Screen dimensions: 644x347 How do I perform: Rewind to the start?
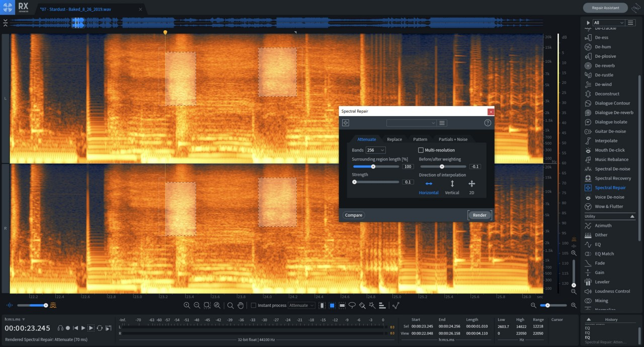[75, 328]
